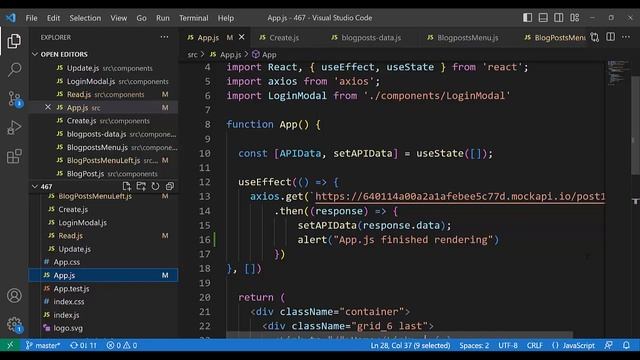
Task: Open the Search view in activity bar
Action: tap(14, 69)
